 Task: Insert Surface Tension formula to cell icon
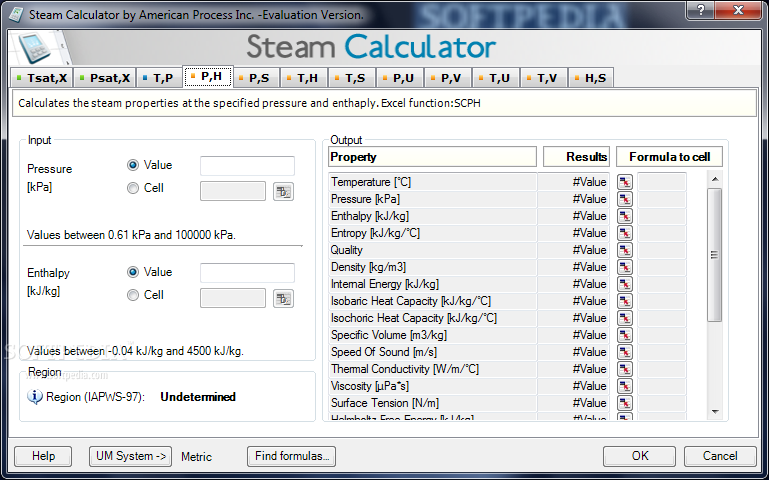point(625,403)
